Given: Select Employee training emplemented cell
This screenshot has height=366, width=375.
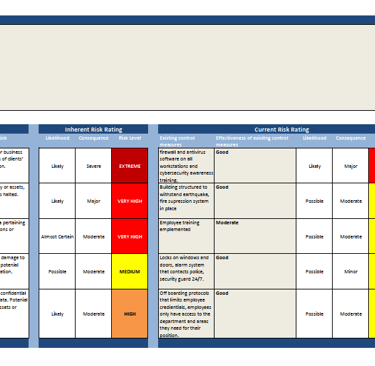Looking at the screenshot, I should pyautogui.click(x=186, y=236).
